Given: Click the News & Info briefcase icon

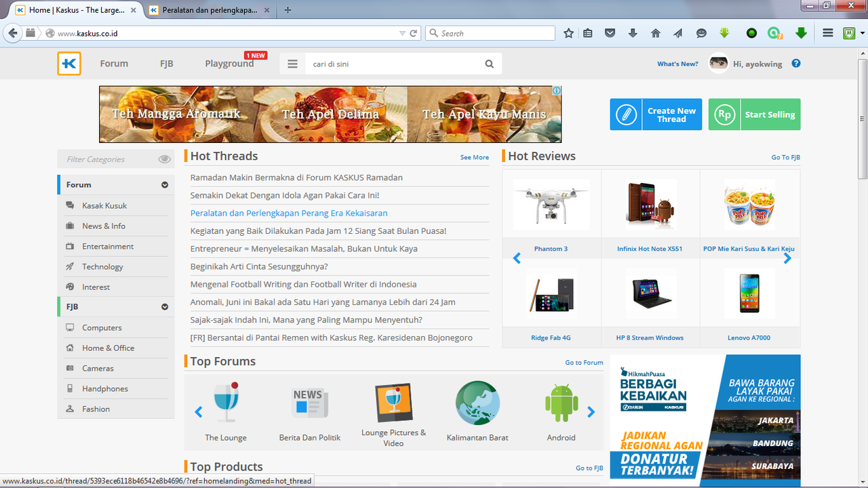Looking at the screenshot, I should click(70, 226).
